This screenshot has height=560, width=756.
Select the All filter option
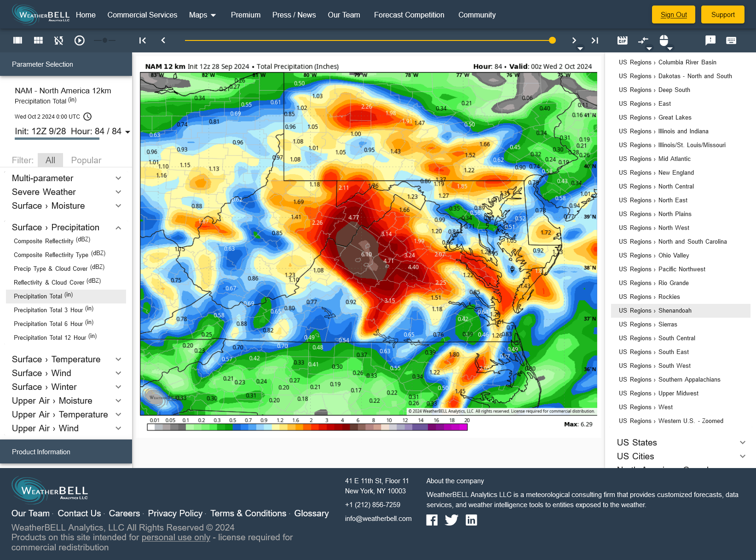(50, 160)
